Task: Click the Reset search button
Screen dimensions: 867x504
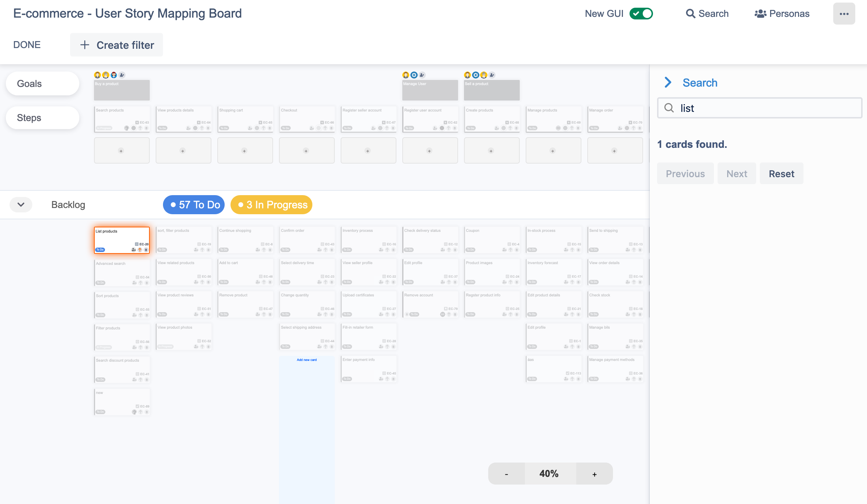Action: 781,174
